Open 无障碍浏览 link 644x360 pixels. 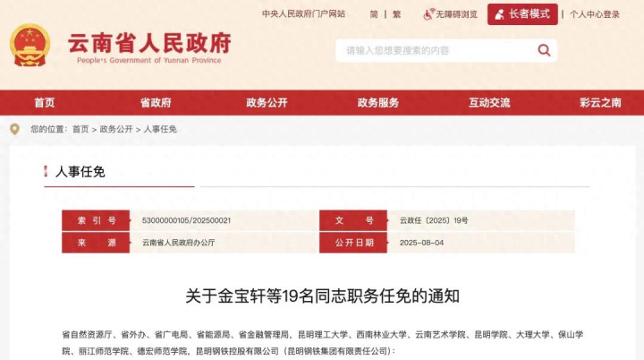456,14
